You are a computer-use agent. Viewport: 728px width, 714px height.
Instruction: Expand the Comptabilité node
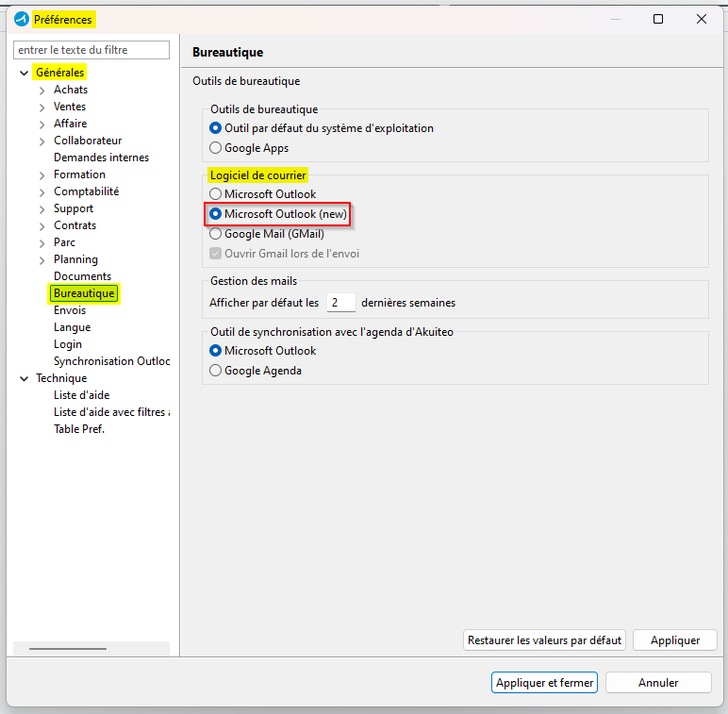click(x=42, y=192)
